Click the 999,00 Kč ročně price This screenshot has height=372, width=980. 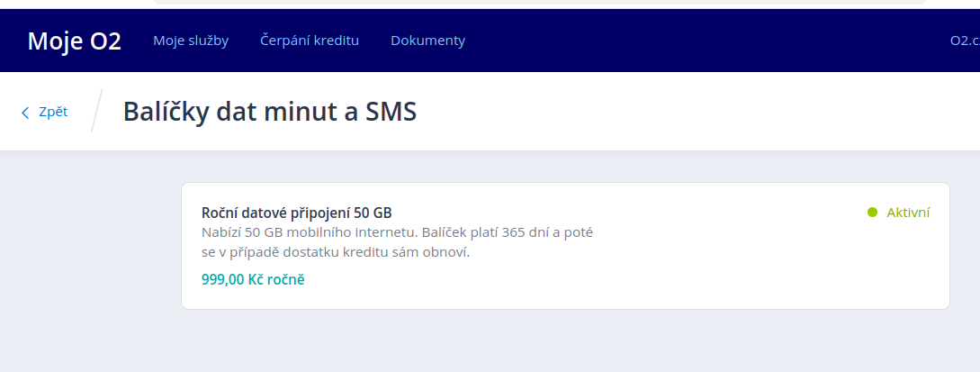pyautogui.click(x=253, y=279)
